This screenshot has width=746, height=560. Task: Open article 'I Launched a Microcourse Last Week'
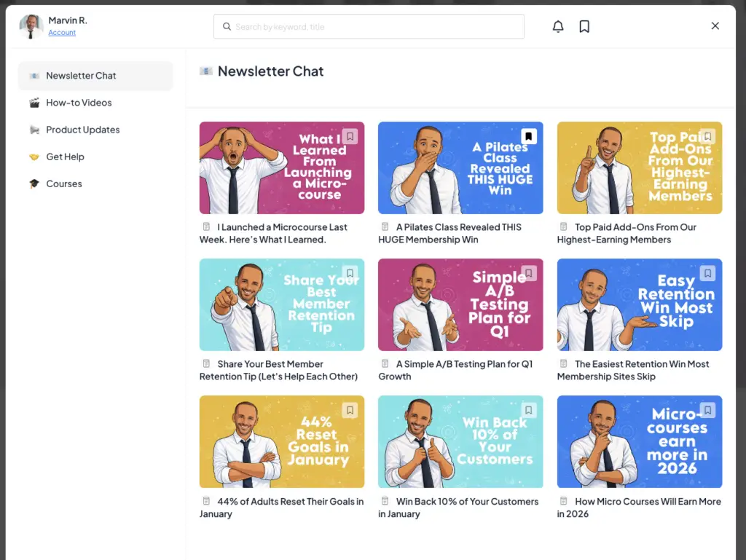(x=274, y=234)
